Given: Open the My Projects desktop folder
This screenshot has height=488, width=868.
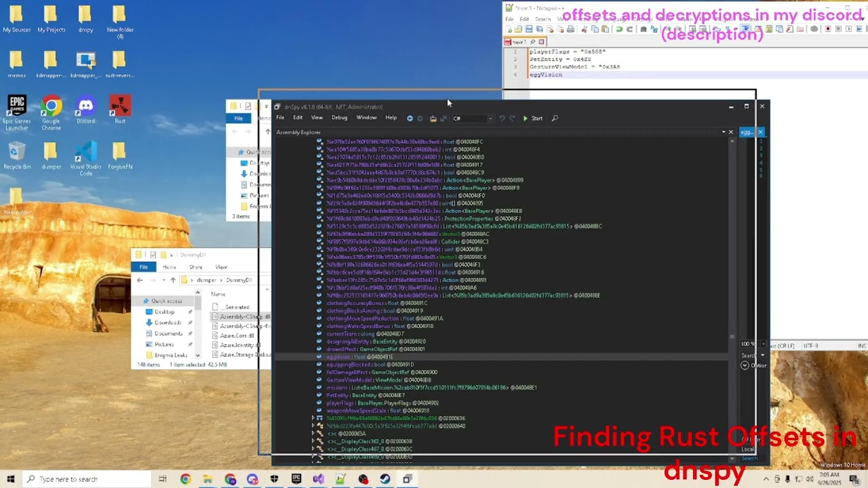Looking at the screenshot, I should point(52,19).
